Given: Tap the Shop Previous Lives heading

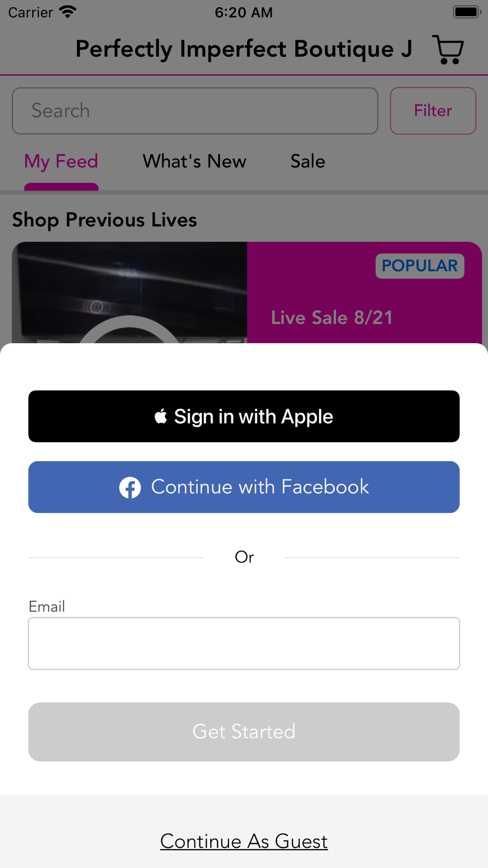Looking at the screenshot, I should tap(104, 220).
